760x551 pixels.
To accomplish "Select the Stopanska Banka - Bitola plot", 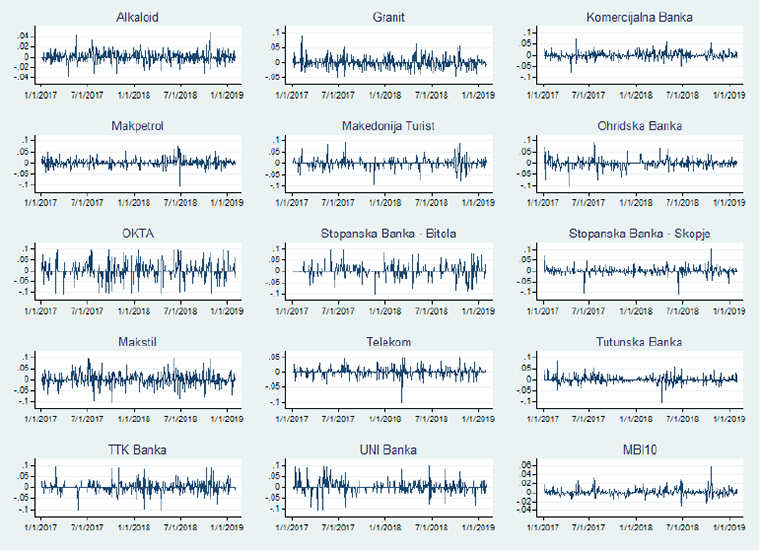I will coord(389,271).
